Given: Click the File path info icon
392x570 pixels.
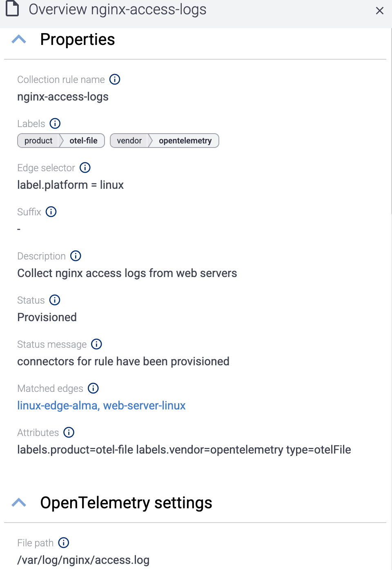Looking at the screenshot, I should (63, 543).
